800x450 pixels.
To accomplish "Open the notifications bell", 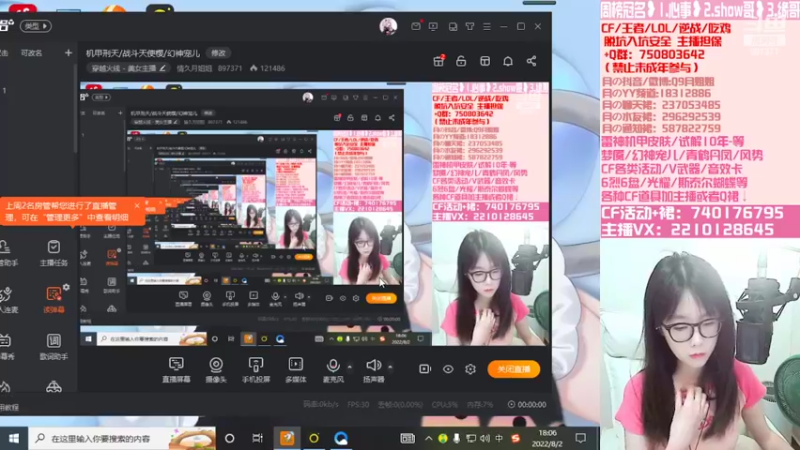I will (x=508, y=61).
